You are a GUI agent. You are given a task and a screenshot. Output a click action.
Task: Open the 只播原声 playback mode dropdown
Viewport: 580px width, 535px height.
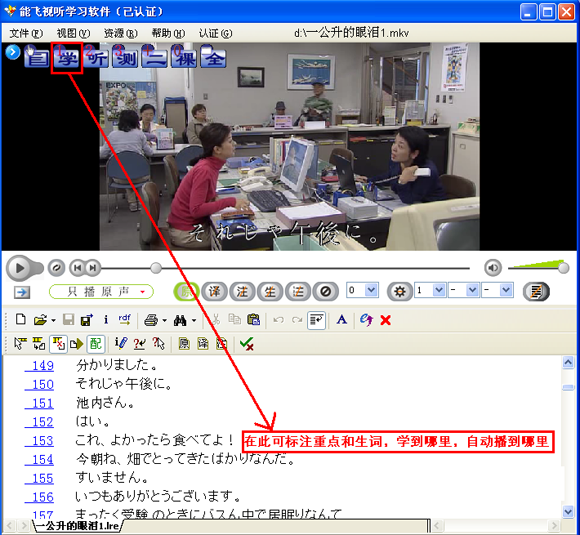coord(101,292)
